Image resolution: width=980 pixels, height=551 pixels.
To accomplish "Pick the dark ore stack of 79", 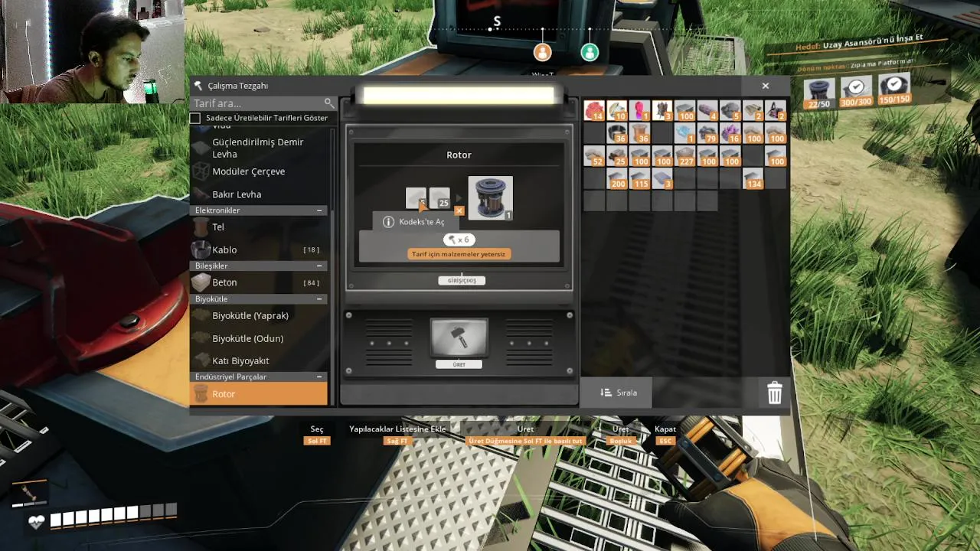I will (x=707, y=134).
